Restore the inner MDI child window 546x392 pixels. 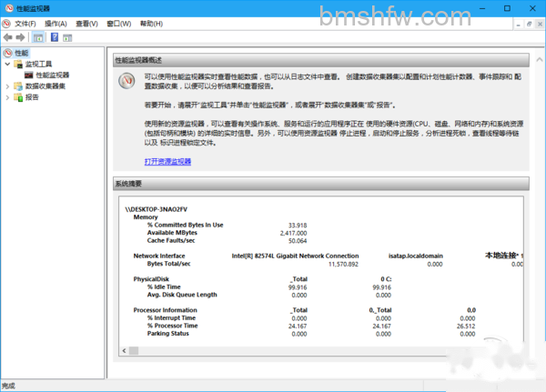529,25
